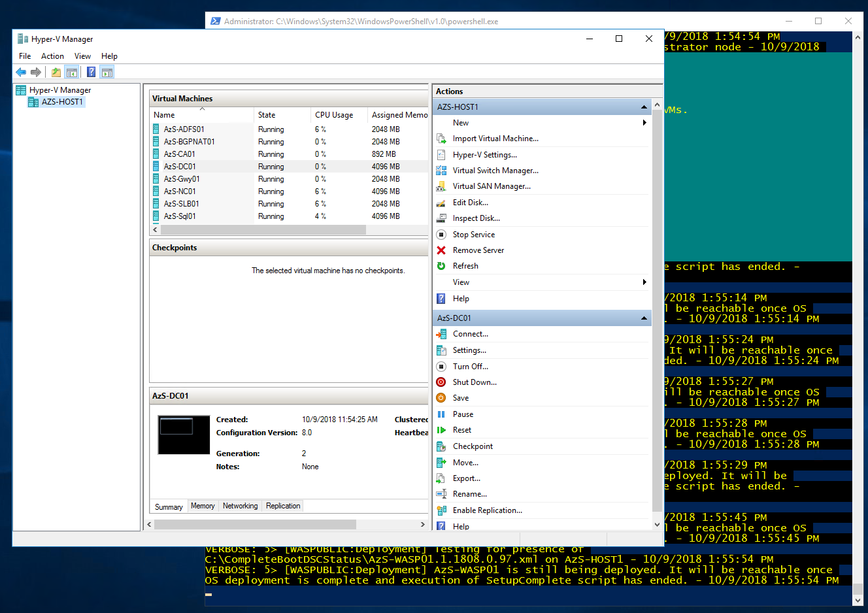This screenshot has width=868, height=613.
Task: Switch to the Networking tab
Action: point(240,505)
